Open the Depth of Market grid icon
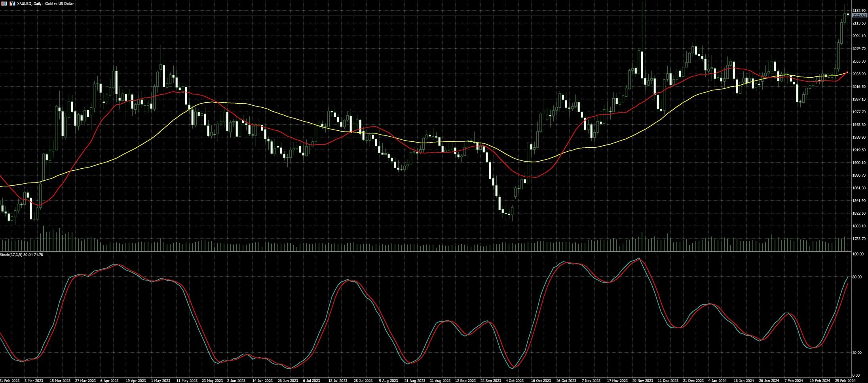This screenshot has height=383, width=868. (4, 4)
